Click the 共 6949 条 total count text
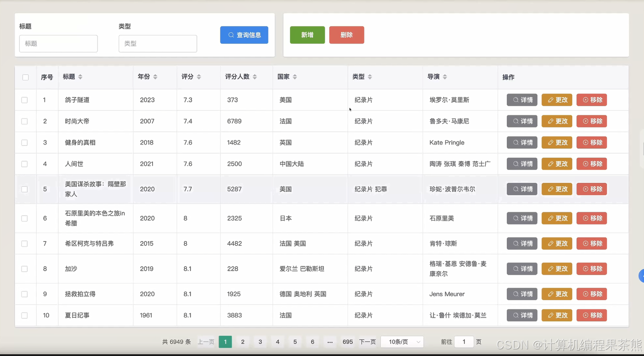Viewport: 644px width, 356px height. [x=176, y=342]
